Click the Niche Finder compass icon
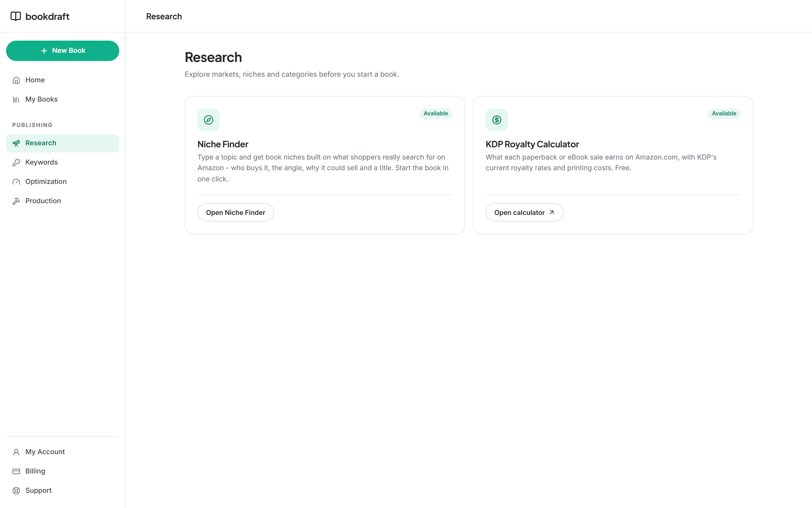This screenshot has height=508, width=812. click(x=209, y=120)
